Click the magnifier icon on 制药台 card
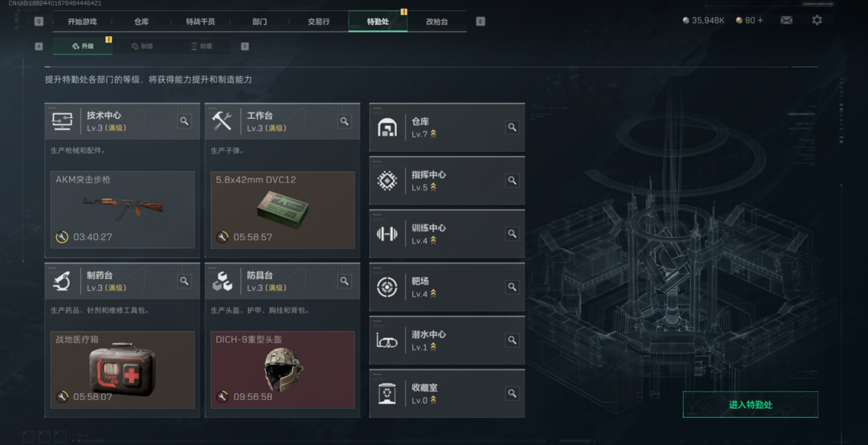Viewport: 868px width, 445px height. [x=184, y=281]
